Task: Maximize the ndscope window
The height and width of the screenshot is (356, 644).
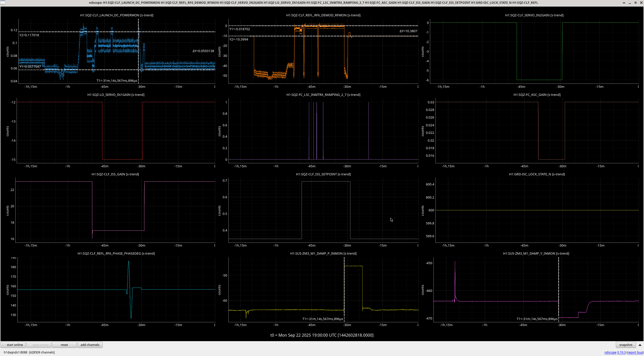Action: [x=635, y=3]
